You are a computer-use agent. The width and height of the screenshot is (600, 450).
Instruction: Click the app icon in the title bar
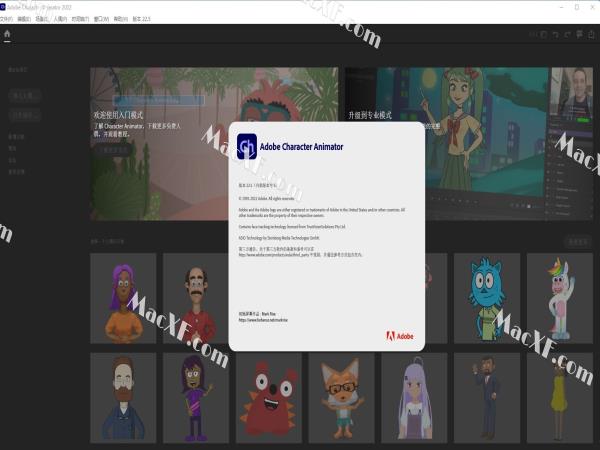tap(3, 7)
